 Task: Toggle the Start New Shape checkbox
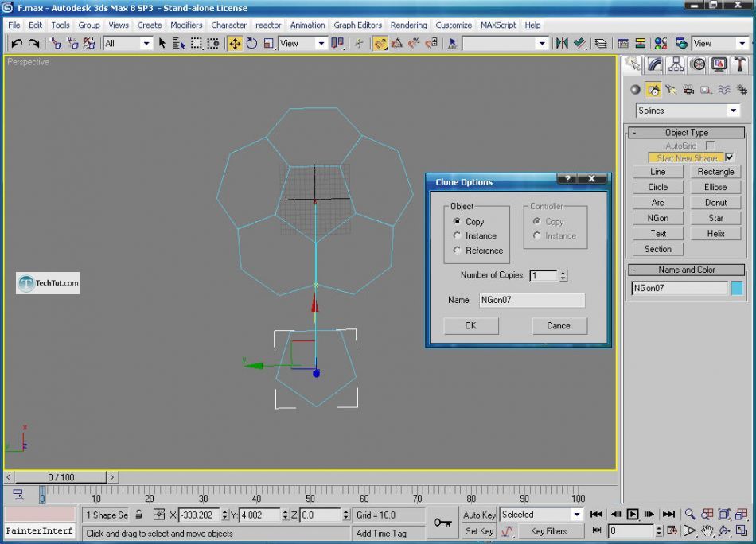(x=730, y=157)
